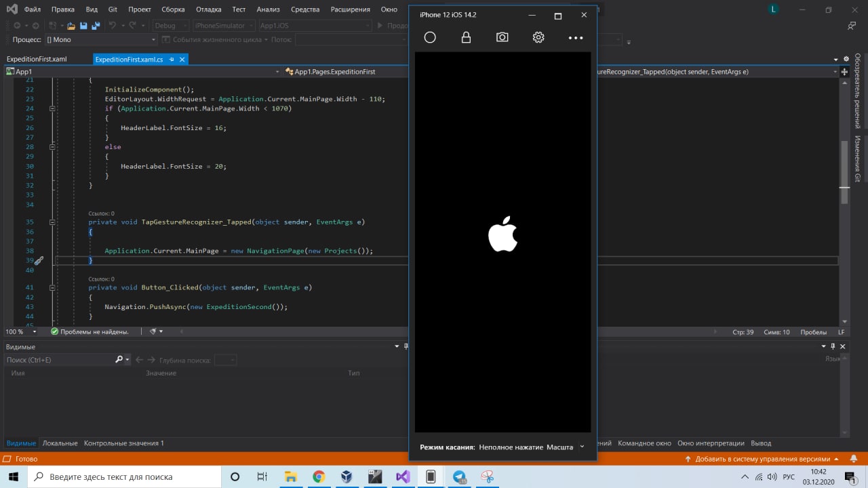Open File Explorer from the taskbar

(291, 476)
